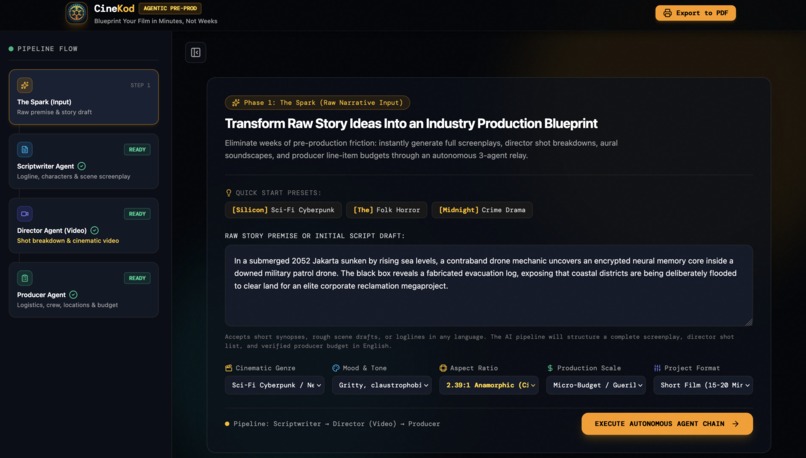Click the Quick Start Presets lightbulb icon
This screenshot has width=806, height=458.
click(x=229, y=193)
